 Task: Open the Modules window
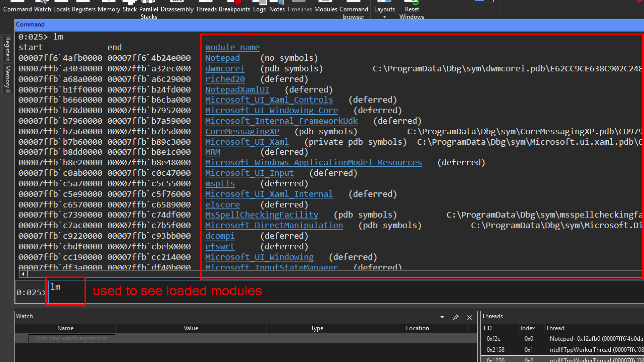point(326,9)
